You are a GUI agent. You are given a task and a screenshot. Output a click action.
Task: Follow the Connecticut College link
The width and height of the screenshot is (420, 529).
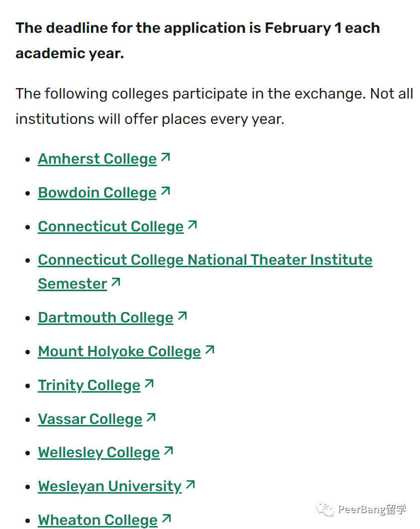click(110, 226)
